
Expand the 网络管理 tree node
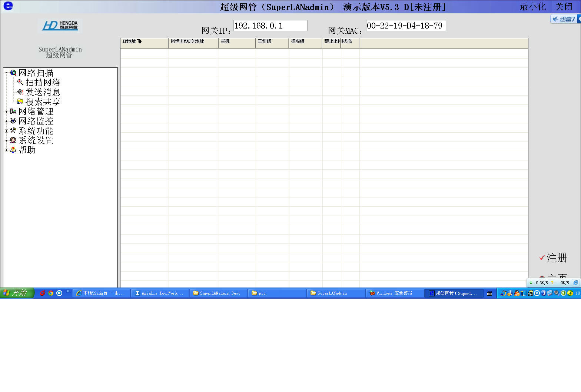[x=6, y=112]
